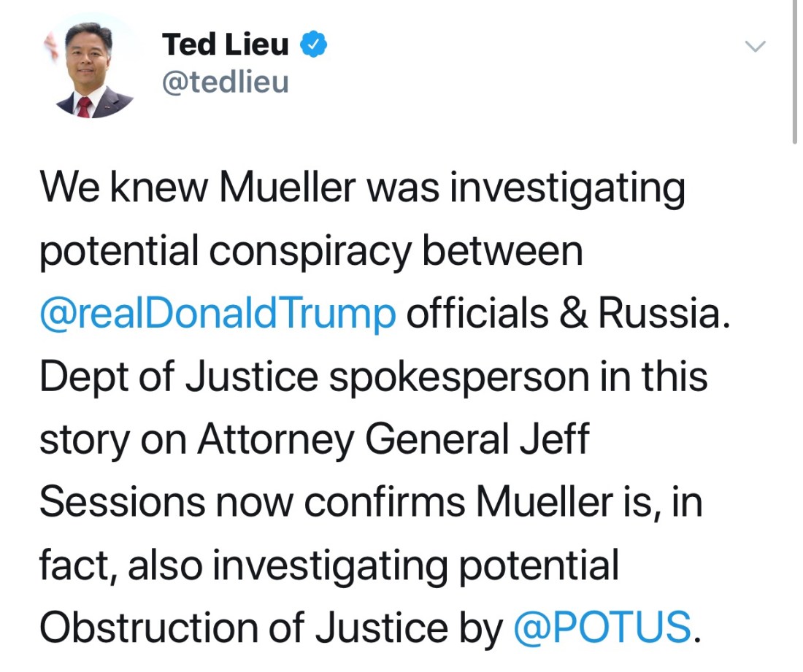
Task: Open the @realDonaldTrump mention
Action: 218,314
